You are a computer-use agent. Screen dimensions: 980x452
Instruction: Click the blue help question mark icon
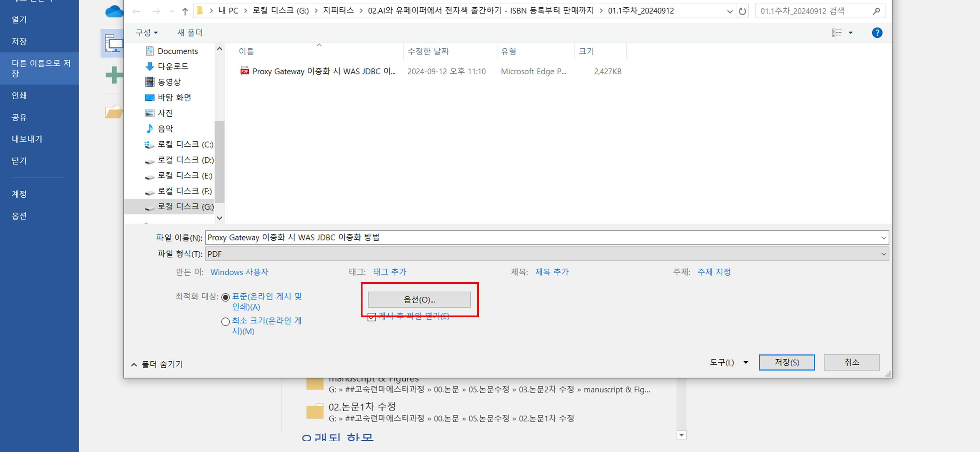click(x=877, y=33)
